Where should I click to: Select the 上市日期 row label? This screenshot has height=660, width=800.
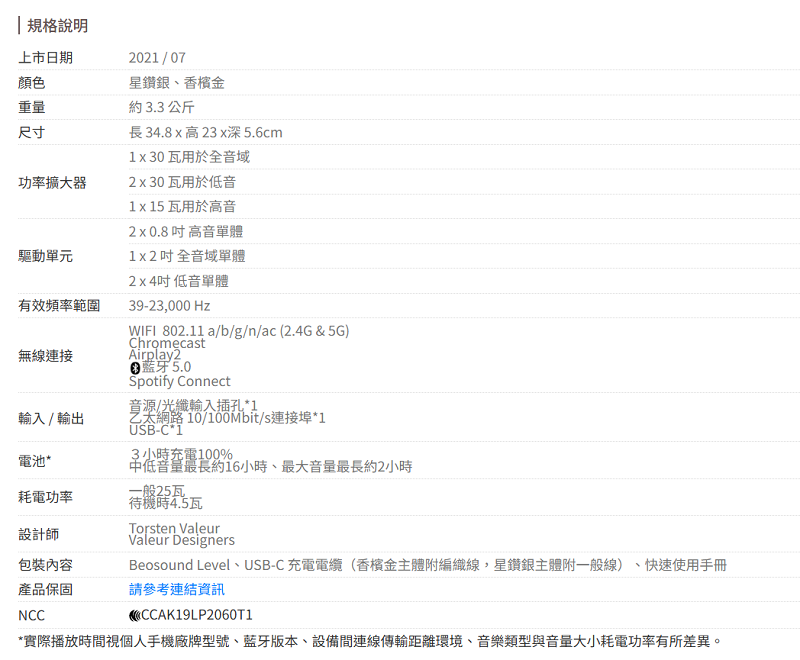coord(45,58)
